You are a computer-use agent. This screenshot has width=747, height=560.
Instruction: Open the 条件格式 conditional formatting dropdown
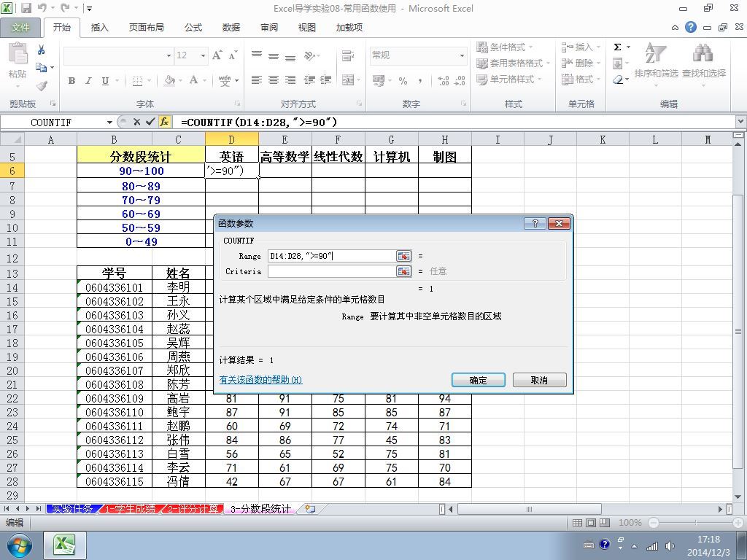coord(505,47)
